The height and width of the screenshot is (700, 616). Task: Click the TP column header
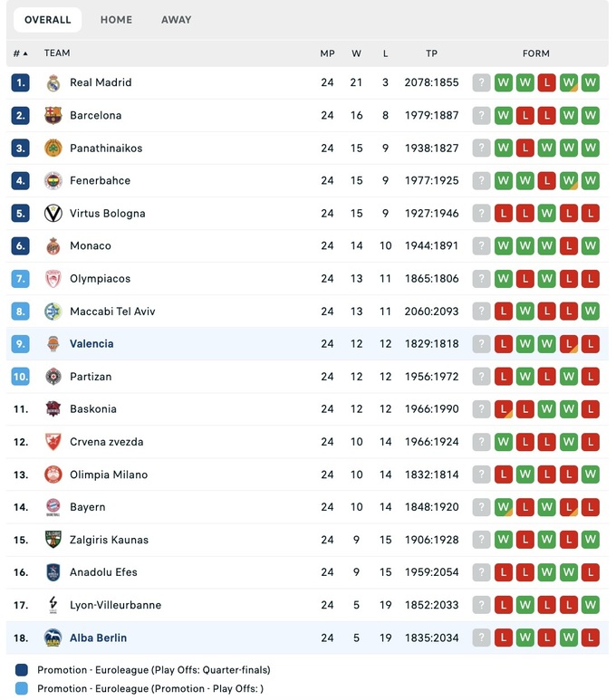[431, 53]
